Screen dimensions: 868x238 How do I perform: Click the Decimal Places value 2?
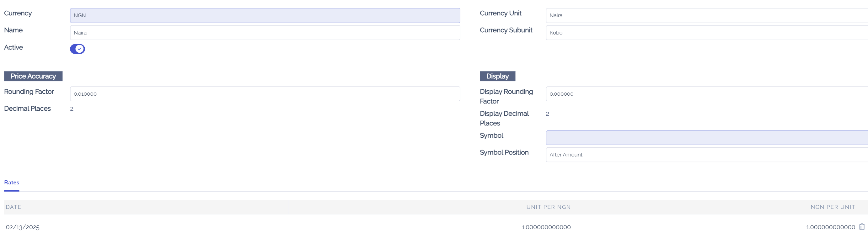pyautogui.click(x=72, y=108)
